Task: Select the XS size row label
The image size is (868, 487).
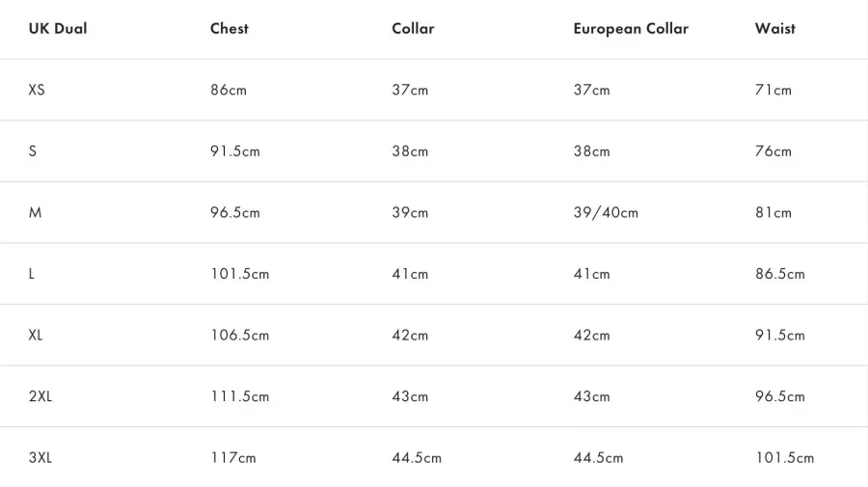Action: coord(37,90)
